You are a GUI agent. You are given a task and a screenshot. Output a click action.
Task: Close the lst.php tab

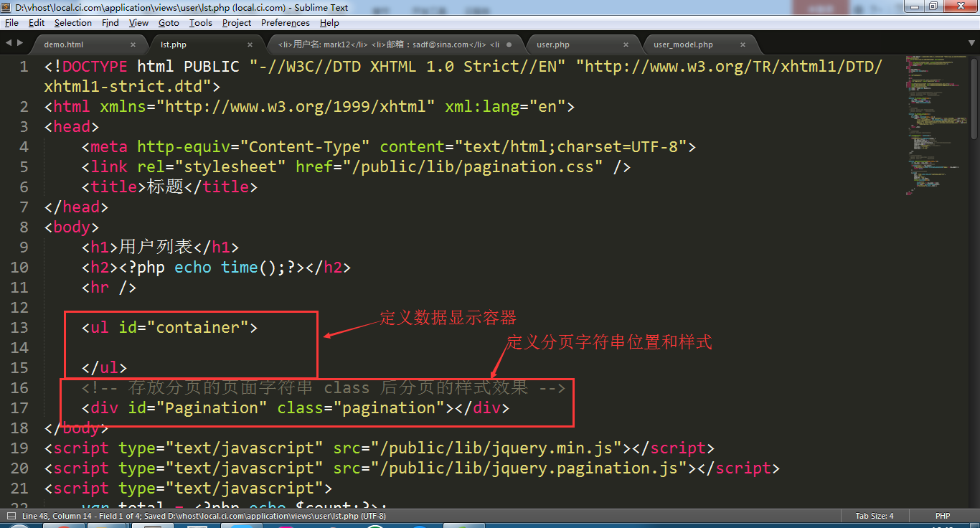tap(249, 44)
